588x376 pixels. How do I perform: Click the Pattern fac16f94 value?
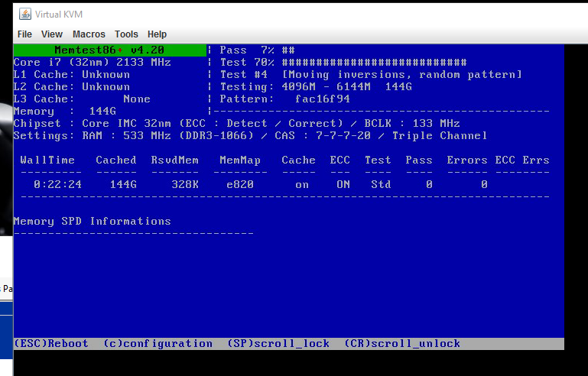pos(323,99)
